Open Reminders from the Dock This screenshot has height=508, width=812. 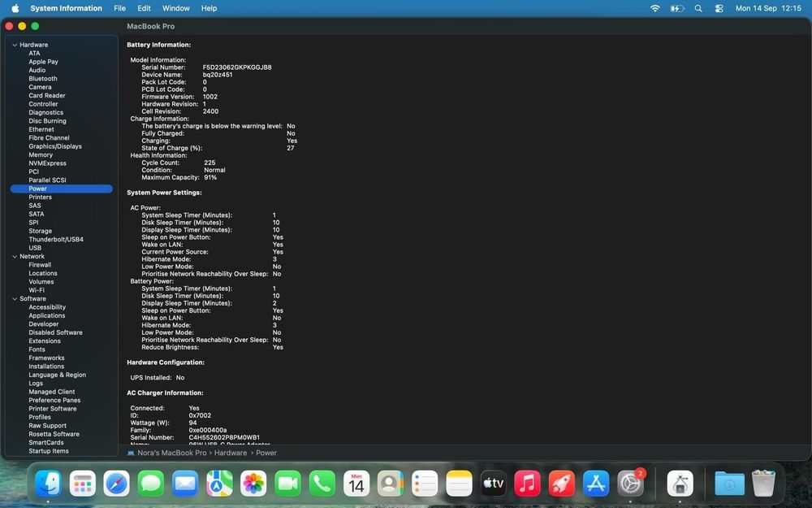coord(425,483)
